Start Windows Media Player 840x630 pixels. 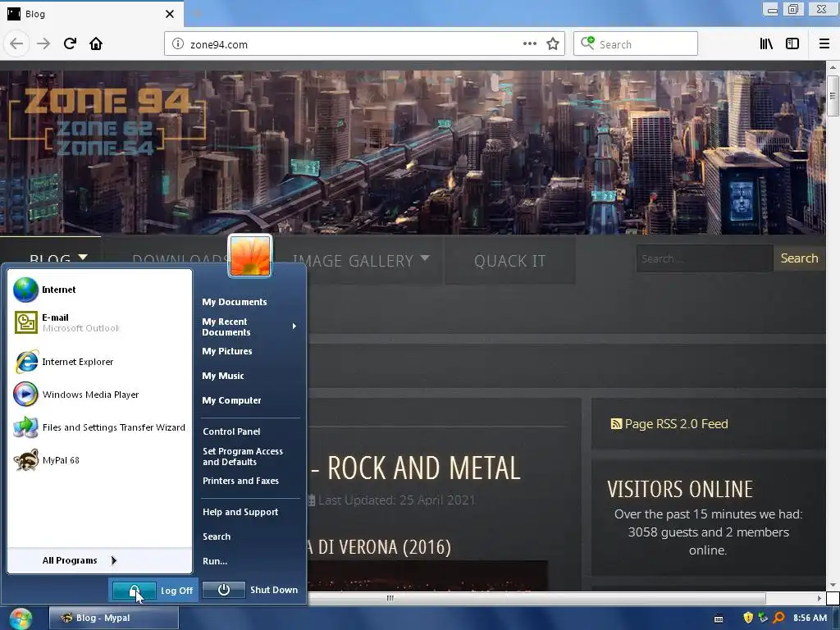pos(99,395)
